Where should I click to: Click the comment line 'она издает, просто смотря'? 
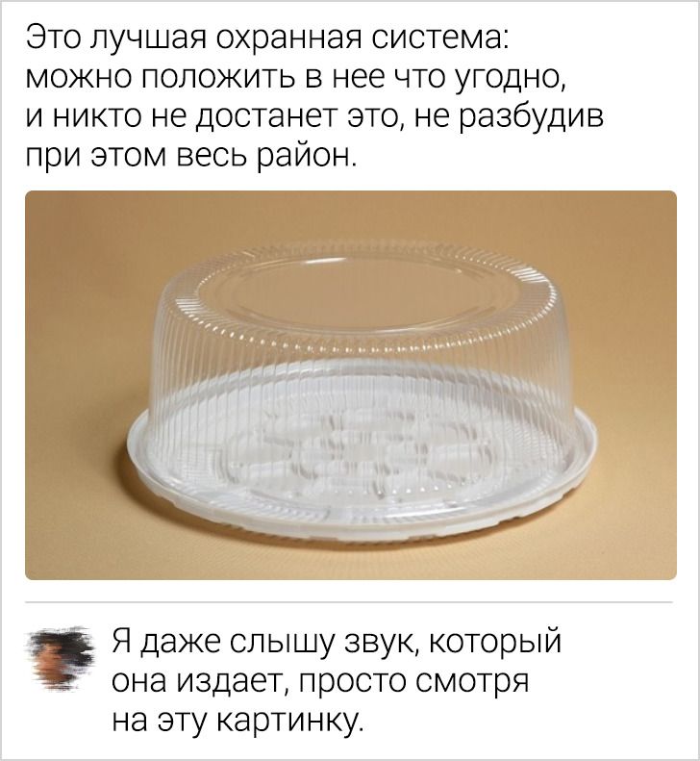tap(320, 681)
